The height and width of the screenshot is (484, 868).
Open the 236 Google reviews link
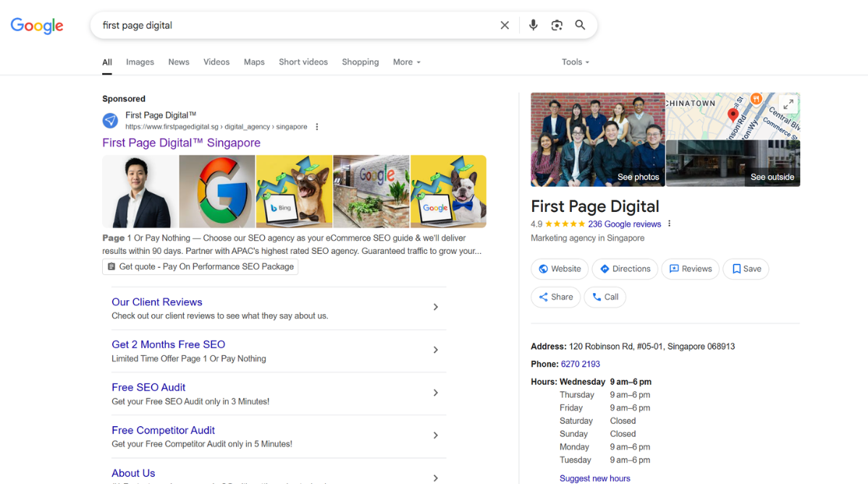tap(625, 224)
